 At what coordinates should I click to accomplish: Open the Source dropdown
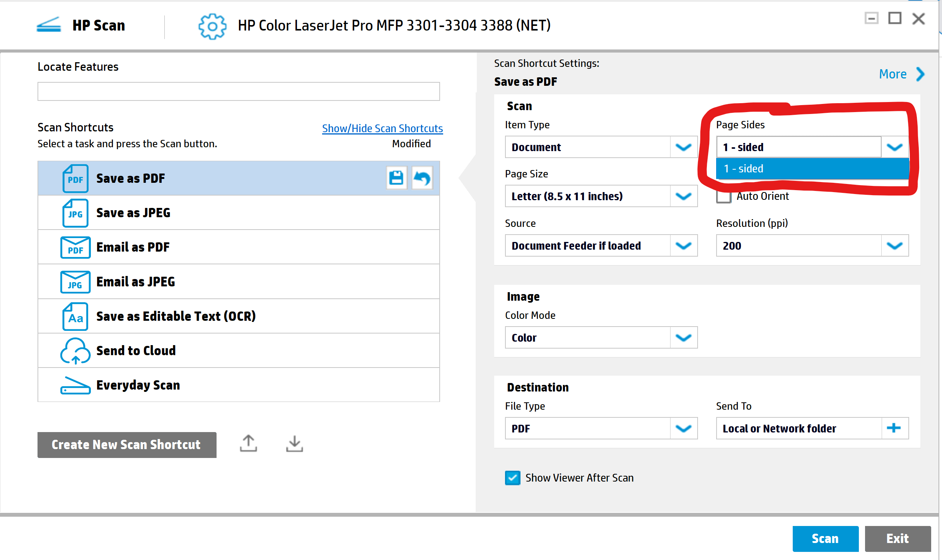[601, 246]
